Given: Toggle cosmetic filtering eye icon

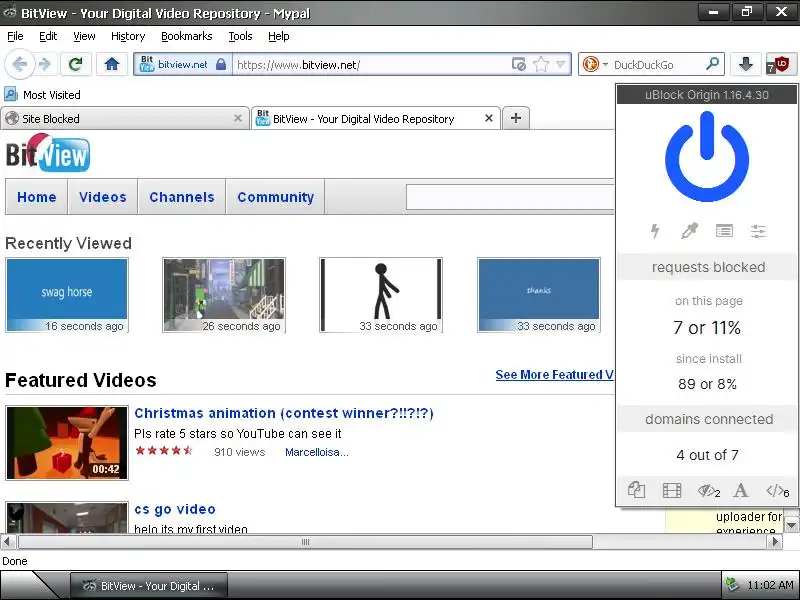Looking at the screenshot, I should tap(708, 491).
